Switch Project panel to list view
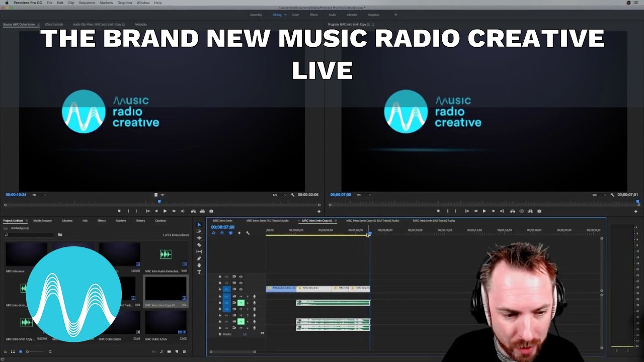 tap(13, 351)
